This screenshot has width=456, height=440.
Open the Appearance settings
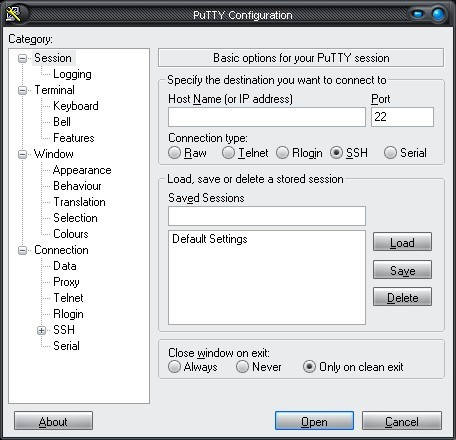[x=82, y=170]
